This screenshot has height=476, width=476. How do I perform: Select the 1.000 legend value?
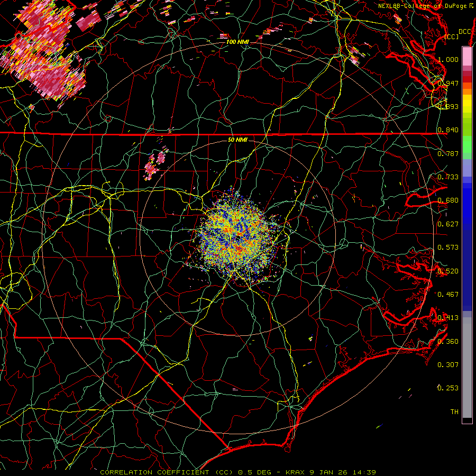pyautogui.click(x=448, y=59)
